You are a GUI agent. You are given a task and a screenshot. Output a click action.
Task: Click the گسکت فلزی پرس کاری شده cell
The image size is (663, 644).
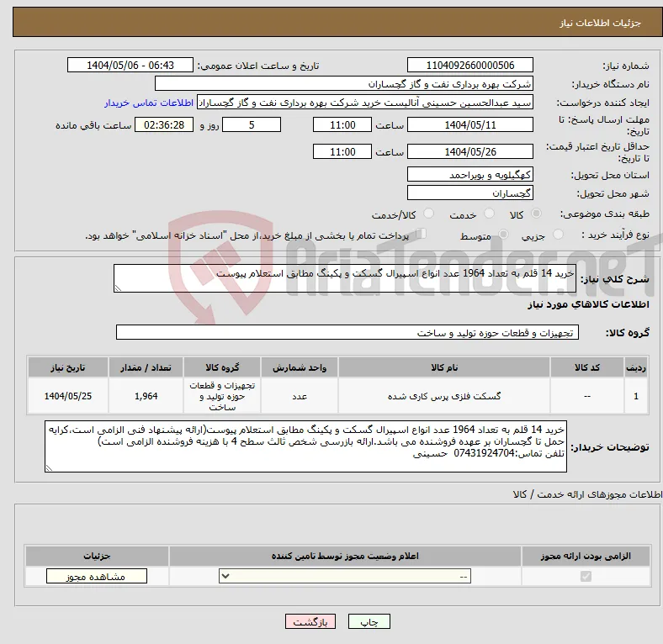pyautogui.click(x=444, y=396)
